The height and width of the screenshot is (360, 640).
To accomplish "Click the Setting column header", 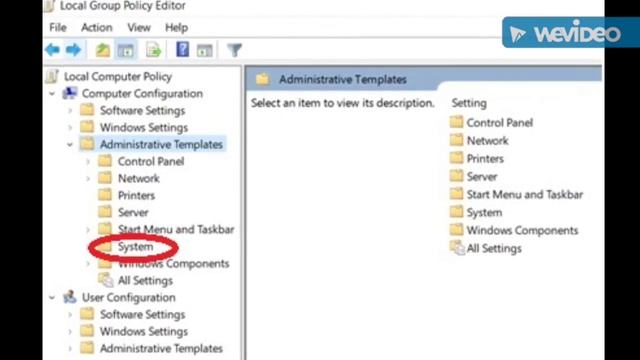I will [x=469, y=103].
